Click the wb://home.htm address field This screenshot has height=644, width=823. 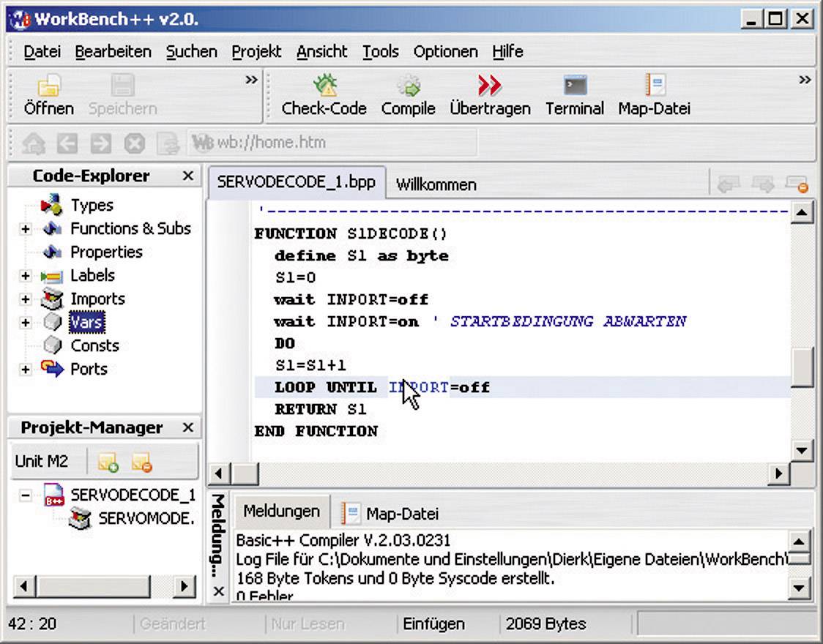[332, 142]
